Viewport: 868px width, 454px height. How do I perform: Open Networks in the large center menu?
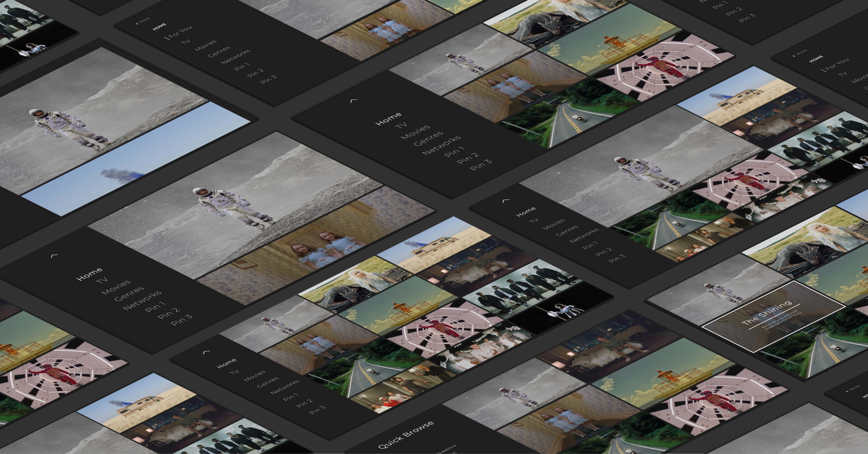[441, 145]
